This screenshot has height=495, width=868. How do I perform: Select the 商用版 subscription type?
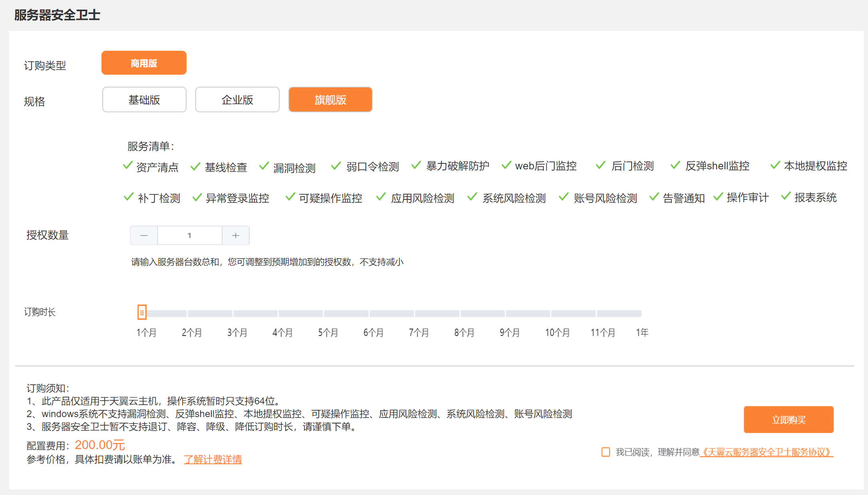pos(144,63)
